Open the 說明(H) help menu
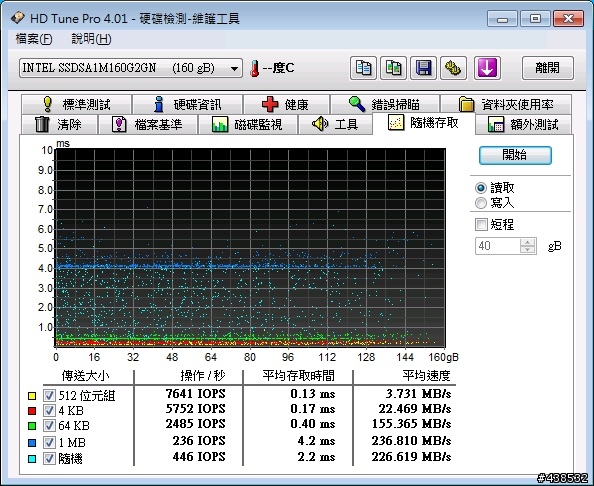 click(x=91, y=39)
